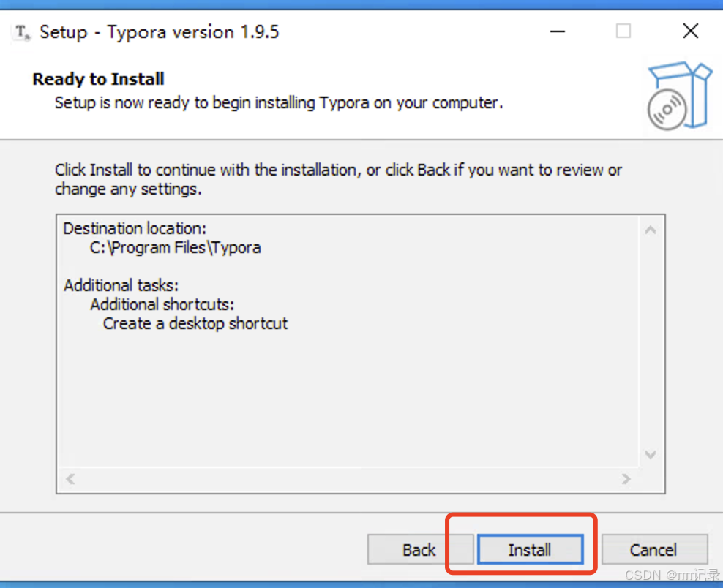Cancel the Typora installation
Viewport: 723px width, 588px height.
[x=654, y=549]
